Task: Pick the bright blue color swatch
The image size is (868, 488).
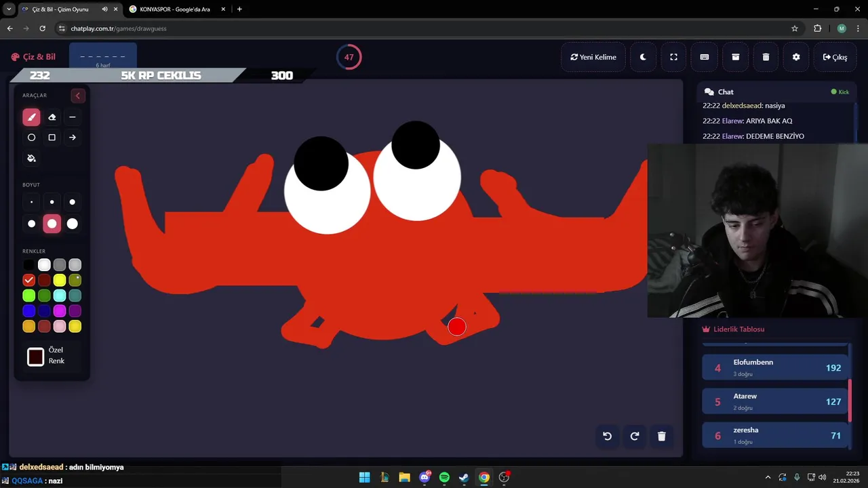Action: pos(28,311)
